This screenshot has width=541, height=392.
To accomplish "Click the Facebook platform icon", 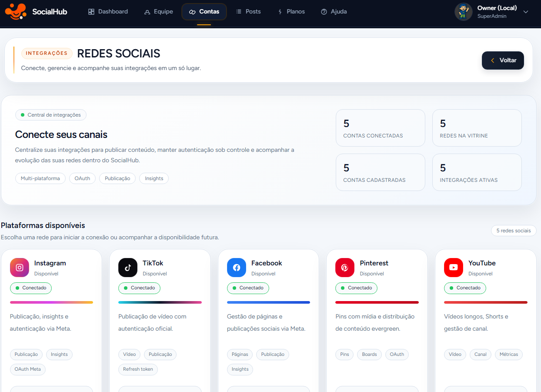I will click(237, 268).
